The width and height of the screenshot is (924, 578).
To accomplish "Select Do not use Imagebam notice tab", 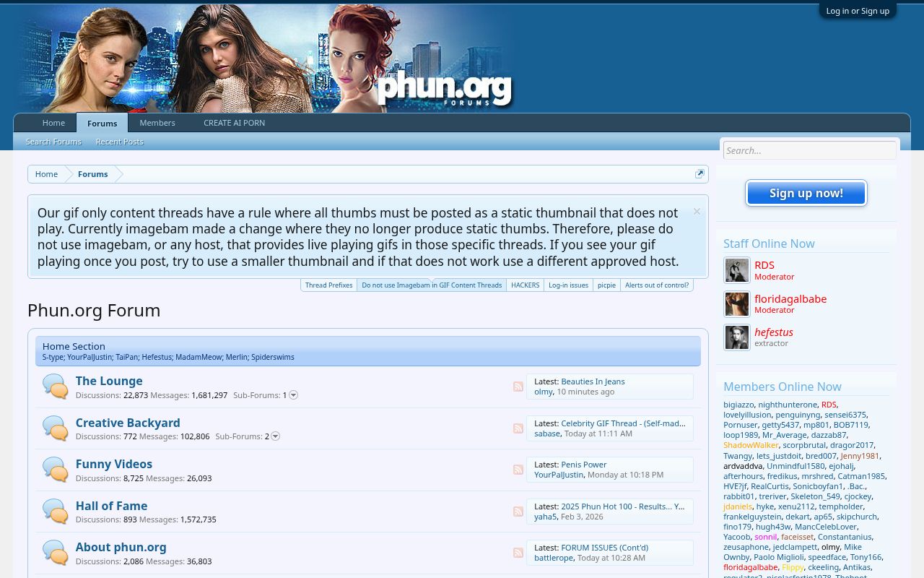I will click(432, 285).
